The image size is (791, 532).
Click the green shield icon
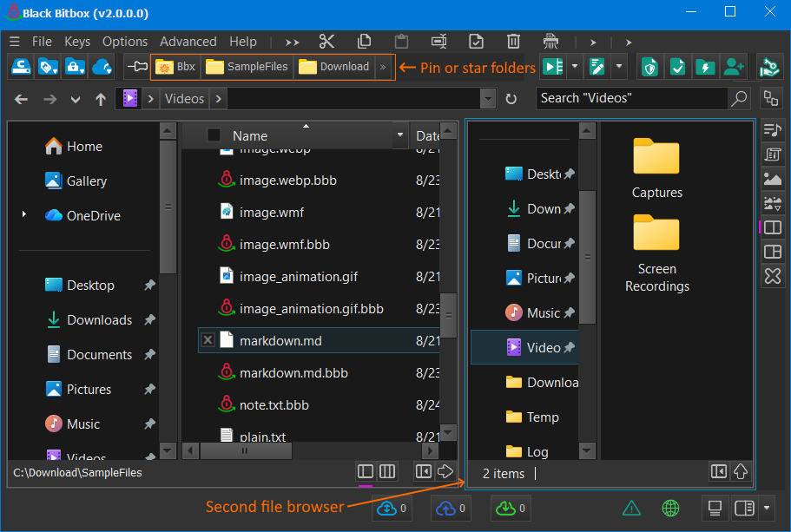(650, 67)
